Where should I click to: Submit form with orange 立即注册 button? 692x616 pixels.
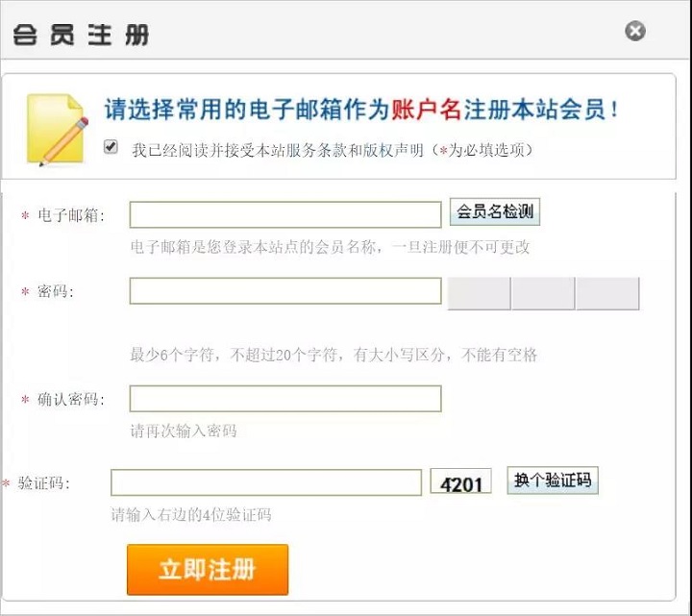208,570
